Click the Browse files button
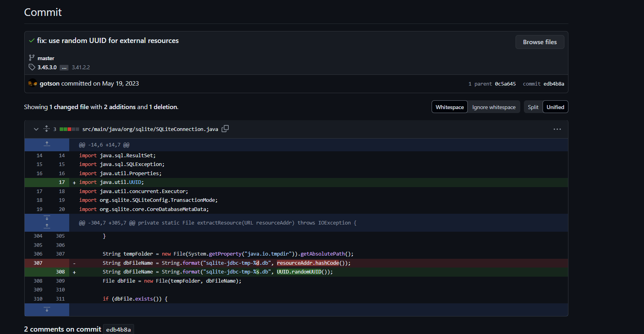 click(x=539, y=42)
